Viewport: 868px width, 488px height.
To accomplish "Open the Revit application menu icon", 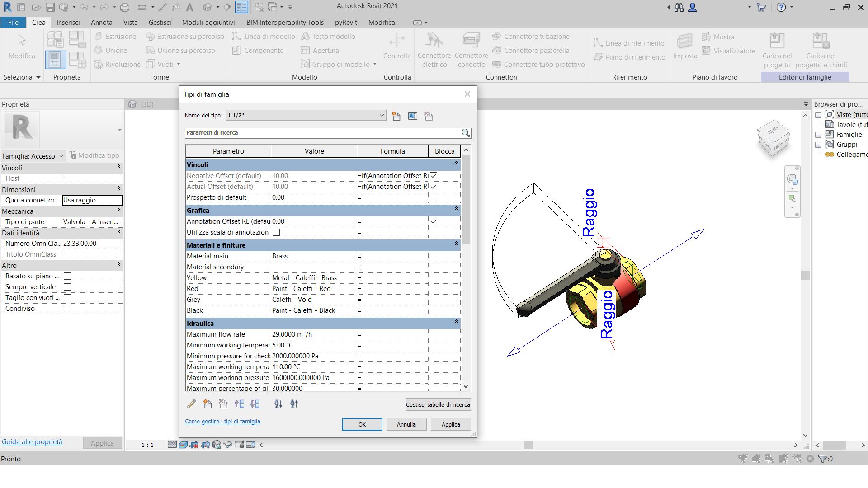I will tap(7, 7).
